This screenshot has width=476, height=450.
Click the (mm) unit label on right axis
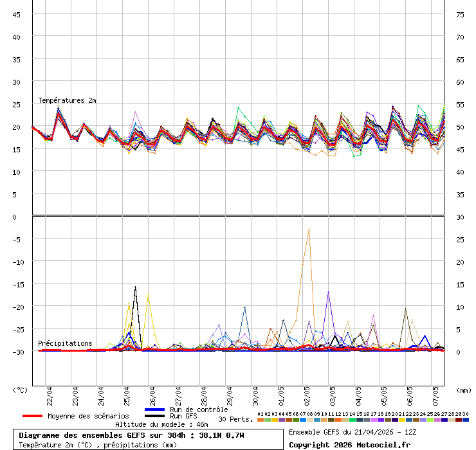point(464,390)
